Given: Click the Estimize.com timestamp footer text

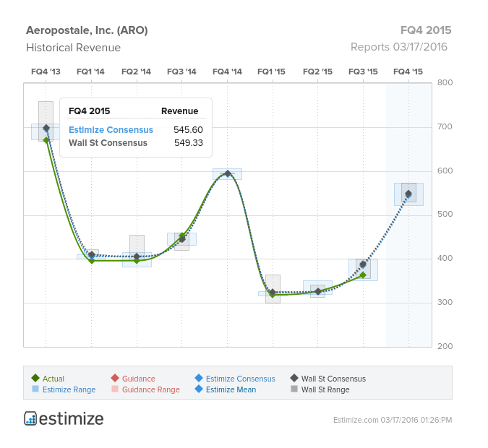Looking at the screenshot, I should click(393, 420).
